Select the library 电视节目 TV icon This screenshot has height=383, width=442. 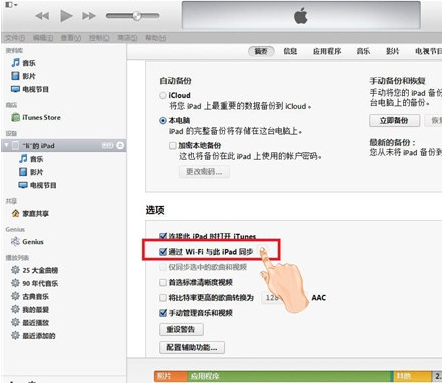(x=15, y=89)
